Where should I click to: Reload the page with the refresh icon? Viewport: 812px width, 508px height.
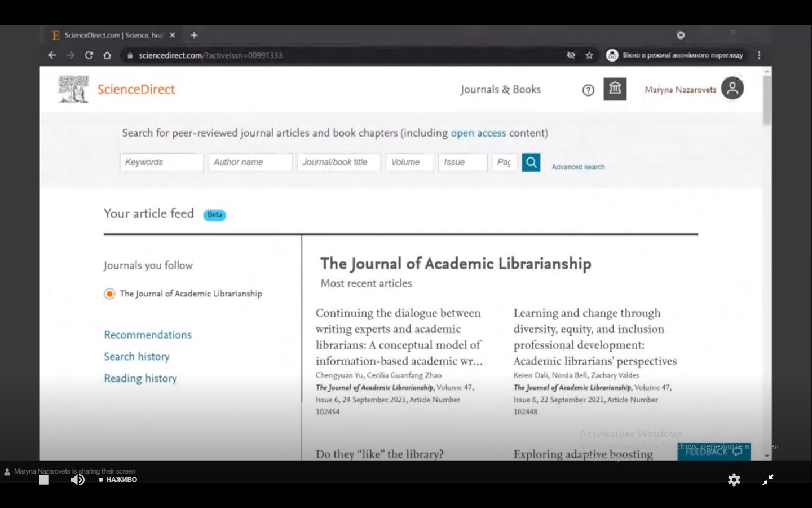pos(89,55)
